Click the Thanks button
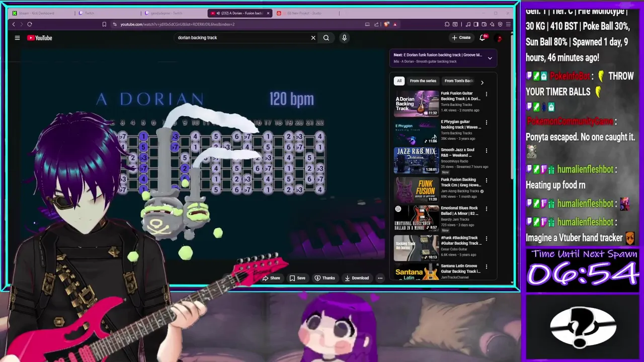 [x=325, y=278]
